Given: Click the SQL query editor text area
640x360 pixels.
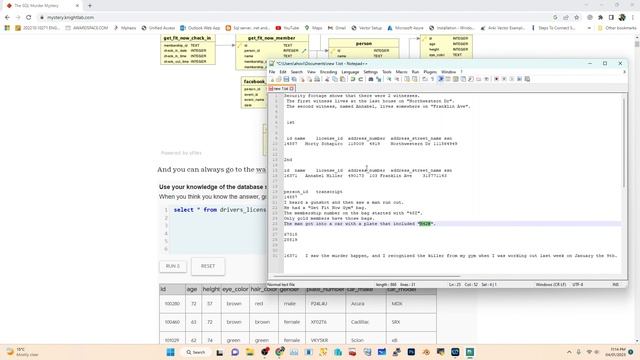Looking at the screenshot, I should click(x=218, y=229).
